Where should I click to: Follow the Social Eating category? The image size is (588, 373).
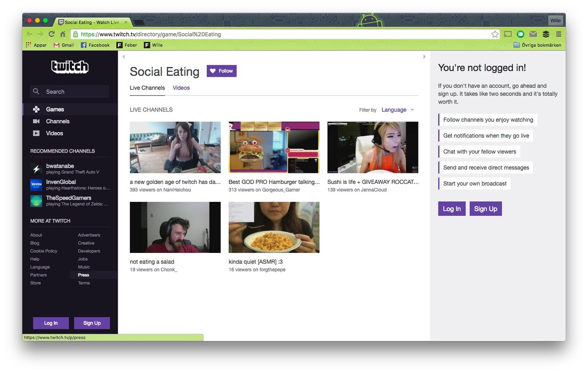221,71
